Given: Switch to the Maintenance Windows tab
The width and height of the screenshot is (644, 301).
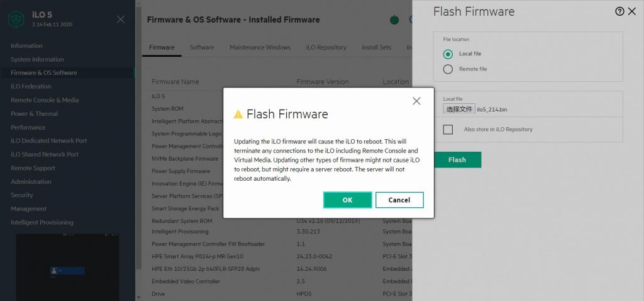Looking at the screenshot, I should 260,47.
